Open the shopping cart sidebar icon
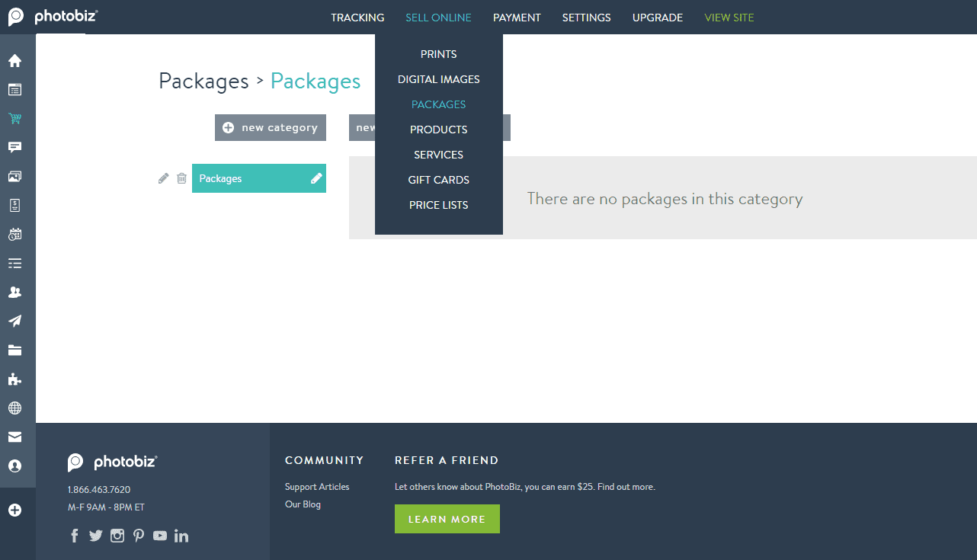Image resolution: width=977 pixels, height=560 pixels. click(x=14, y=119)
